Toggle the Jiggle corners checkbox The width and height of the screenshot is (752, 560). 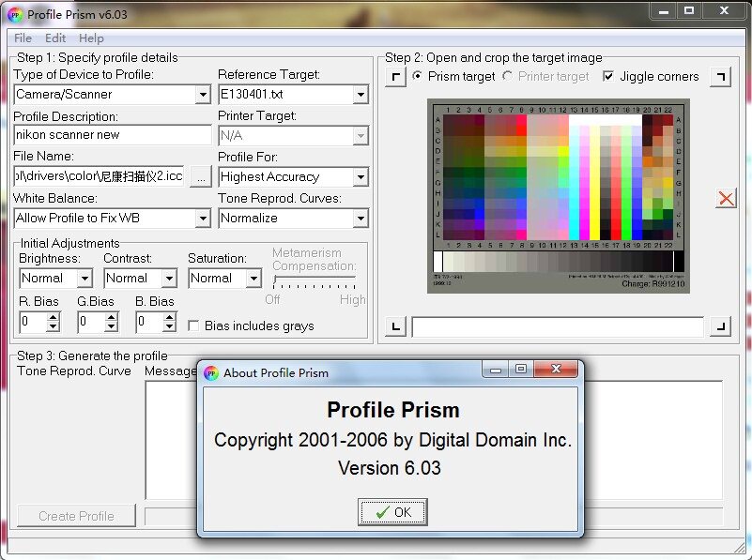click(x=608, y=76)
